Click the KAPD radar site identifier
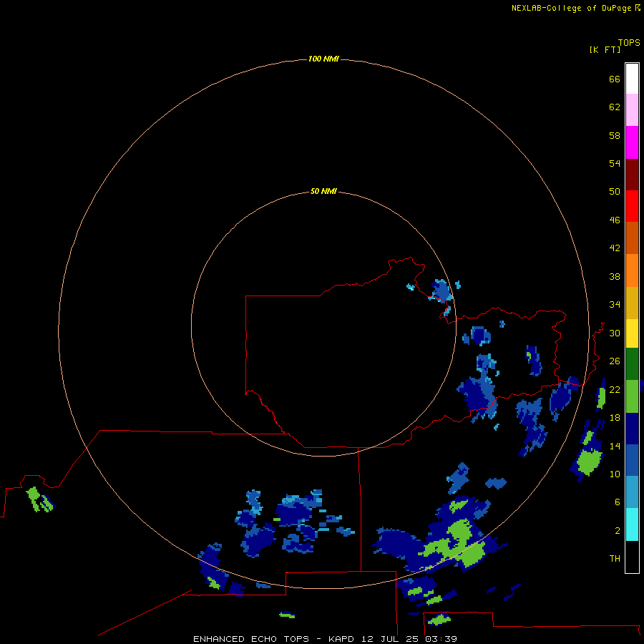The image size is (644, 644). tap(342, 639)
